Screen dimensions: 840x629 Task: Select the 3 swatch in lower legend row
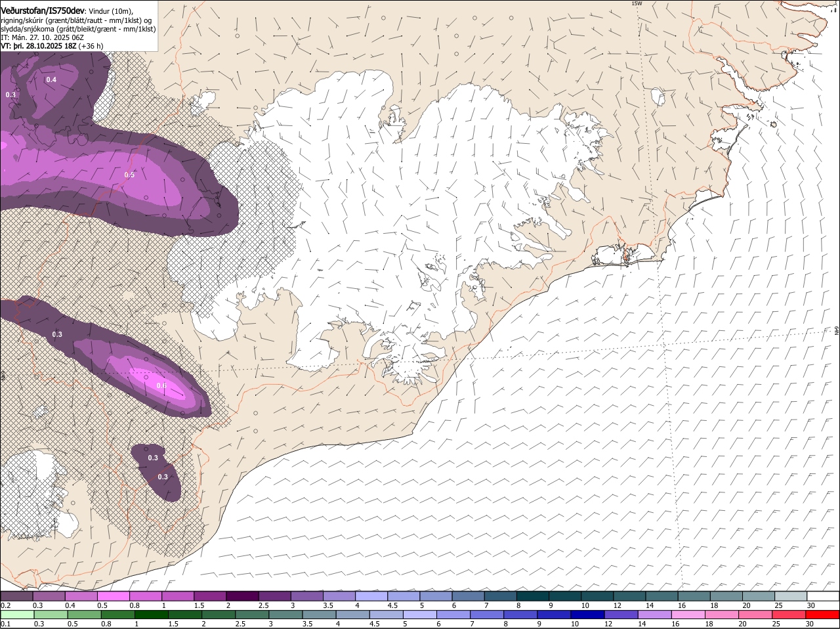287,615
